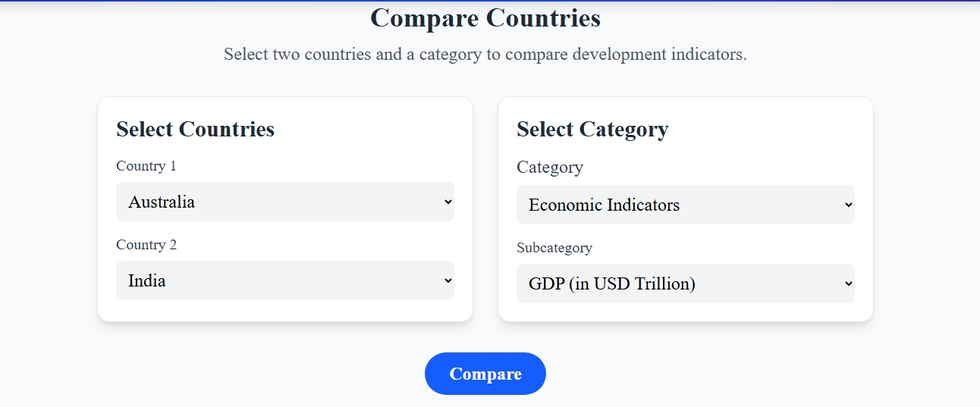
Task: Click the Compare Countries page heading
Action: pyautogui.click(x=485, y=17)
